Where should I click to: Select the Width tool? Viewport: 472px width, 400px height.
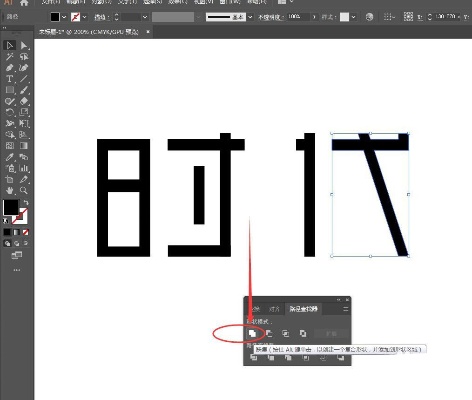point(10,123)
